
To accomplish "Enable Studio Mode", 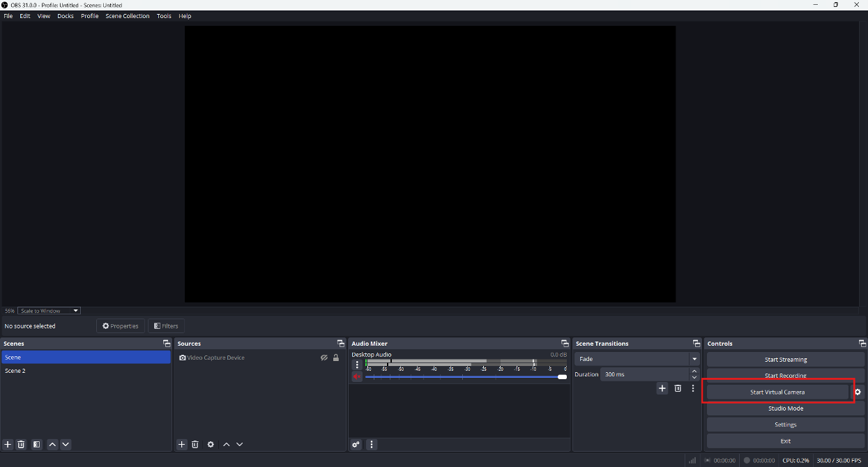I will click(x=785, y=408).
